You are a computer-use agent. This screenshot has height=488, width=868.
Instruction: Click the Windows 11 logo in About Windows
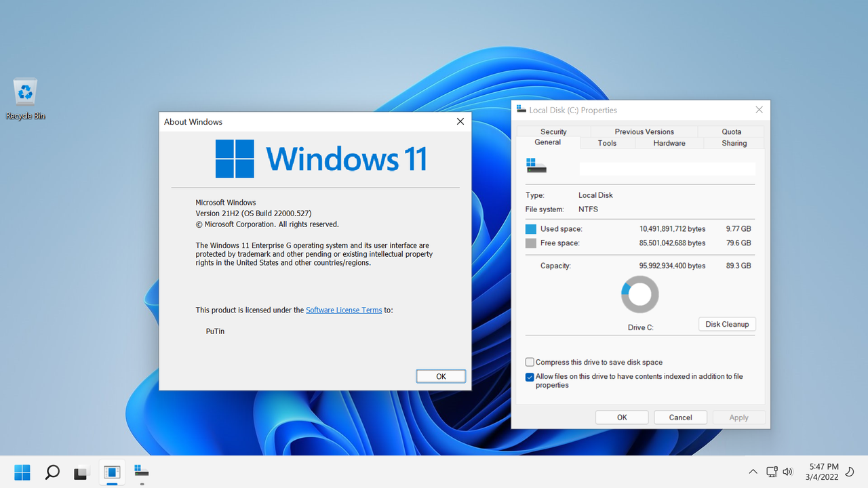[321, 159]
